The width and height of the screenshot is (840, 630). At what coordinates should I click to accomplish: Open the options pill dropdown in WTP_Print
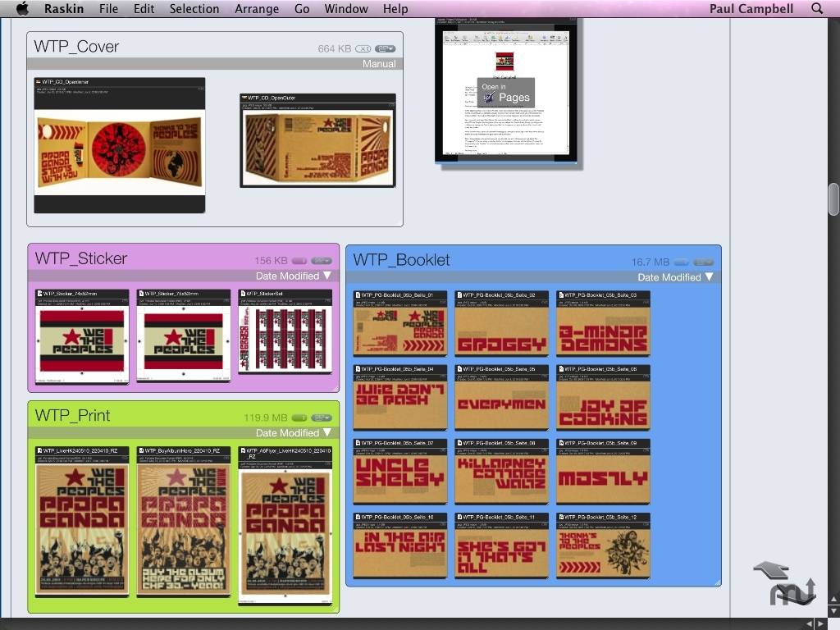click(x=322, y=418)
